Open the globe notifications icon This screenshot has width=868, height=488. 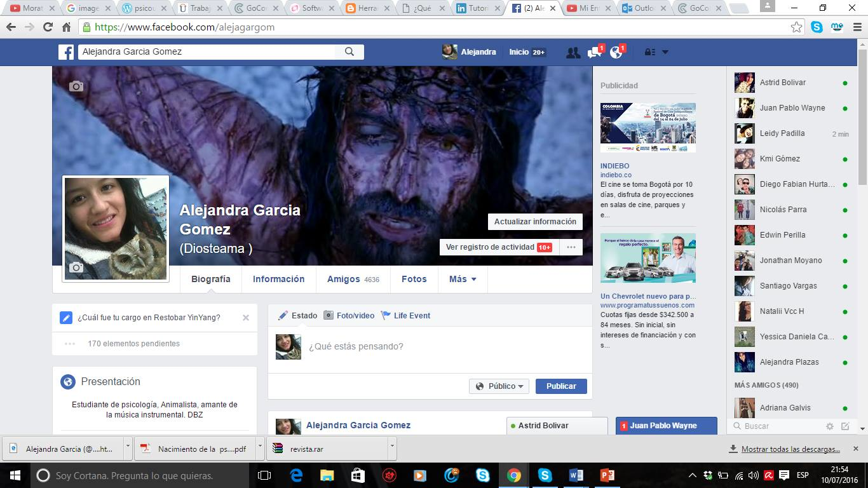(x=616, y=53)
